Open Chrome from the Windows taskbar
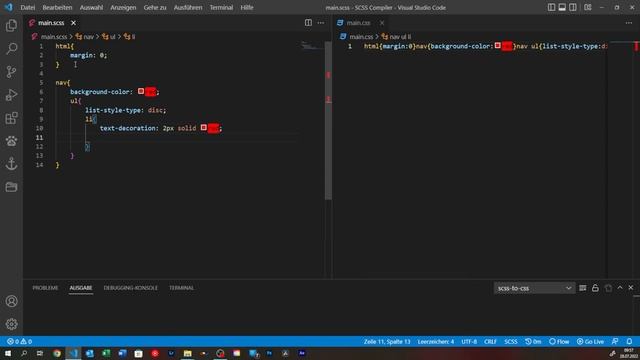This screenshot has height=360, width=640. pyautogui.click(x=57, y=353)
